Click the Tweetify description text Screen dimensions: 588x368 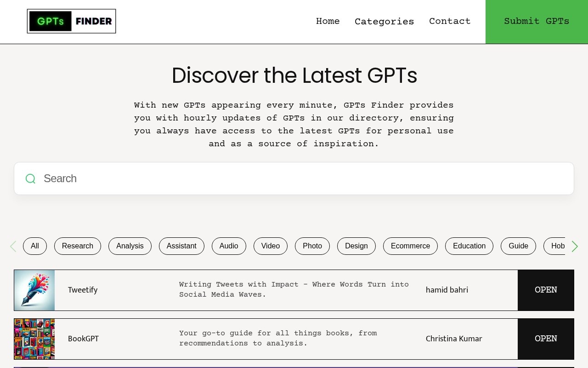[x=294, y=290]
